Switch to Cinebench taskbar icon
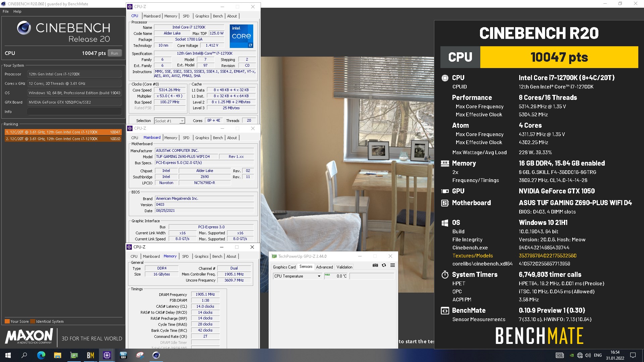Viewport: 644px width, 362px height. 156,355
